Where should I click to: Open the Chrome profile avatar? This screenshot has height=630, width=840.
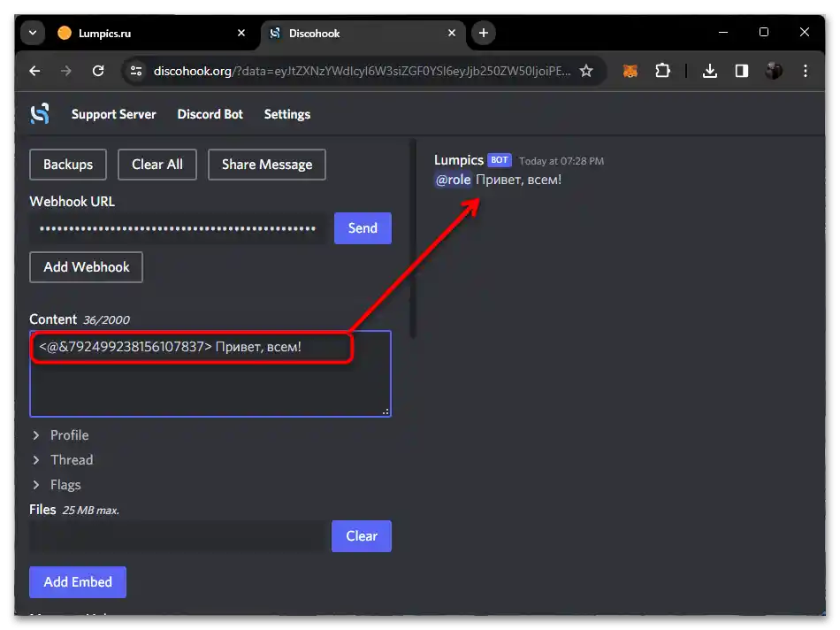pos(774,71)
